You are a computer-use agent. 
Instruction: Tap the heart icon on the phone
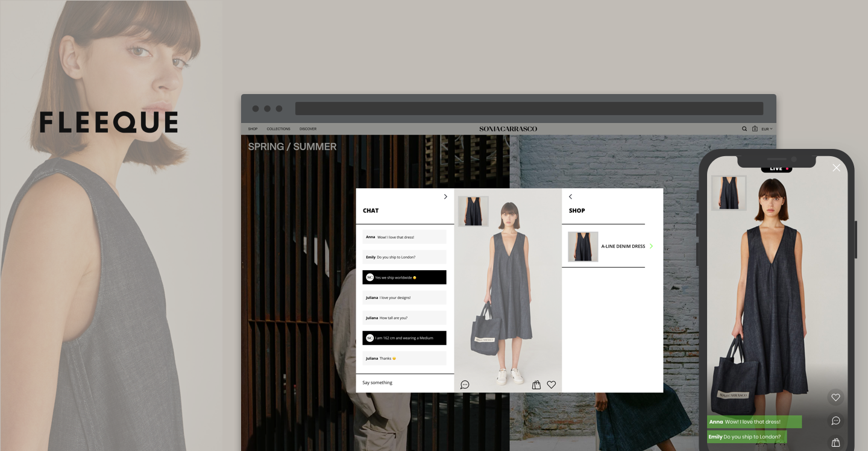(x=835, y=397)
